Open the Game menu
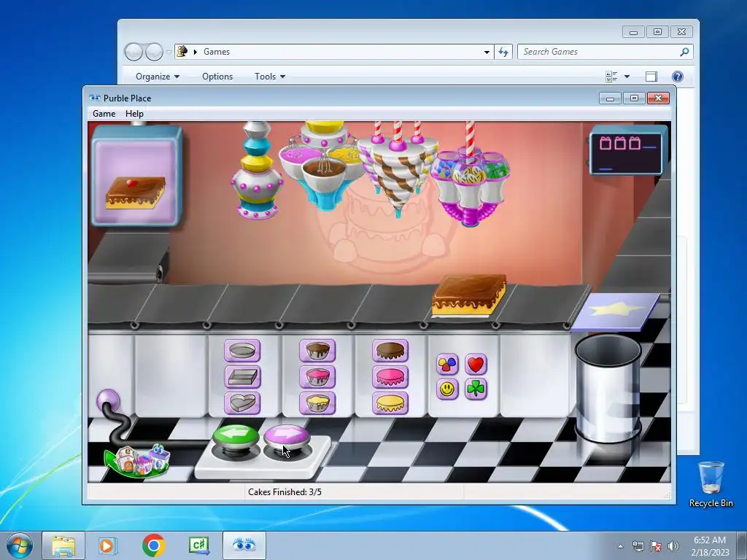Image resolution: width=747 pixels, height=560 pixels. [104, 113]
